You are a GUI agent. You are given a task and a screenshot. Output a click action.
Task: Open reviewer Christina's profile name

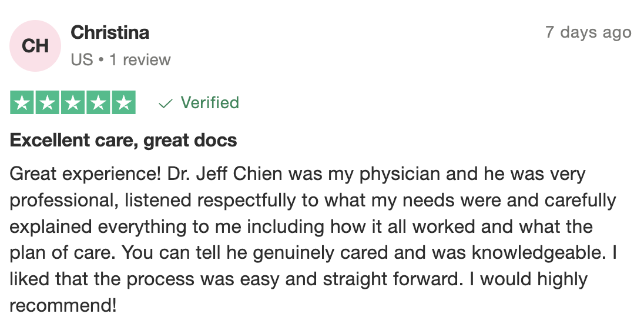[110, 32]
